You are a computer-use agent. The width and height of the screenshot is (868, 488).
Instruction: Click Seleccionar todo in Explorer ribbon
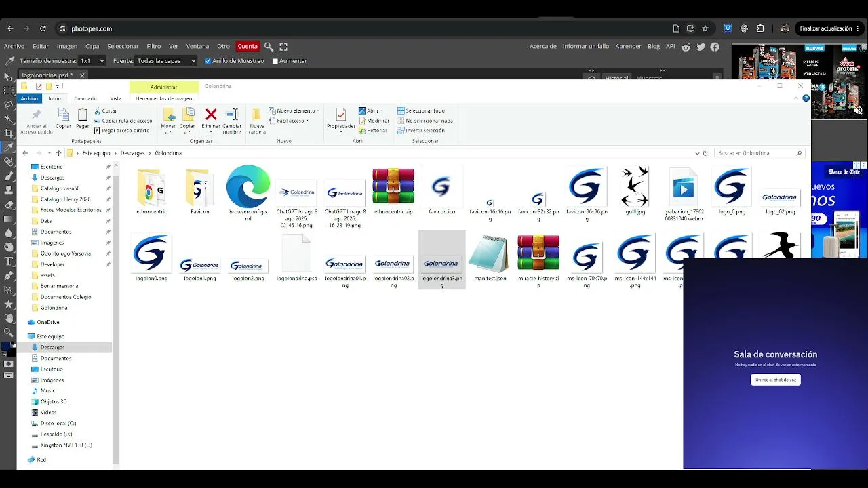[421, 110]
